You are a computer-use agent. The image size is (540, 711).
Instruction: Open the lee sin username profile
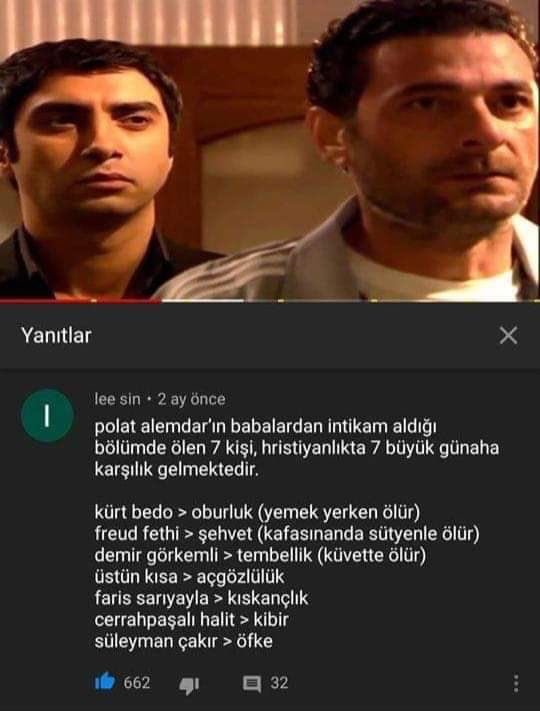click(117, 399)
